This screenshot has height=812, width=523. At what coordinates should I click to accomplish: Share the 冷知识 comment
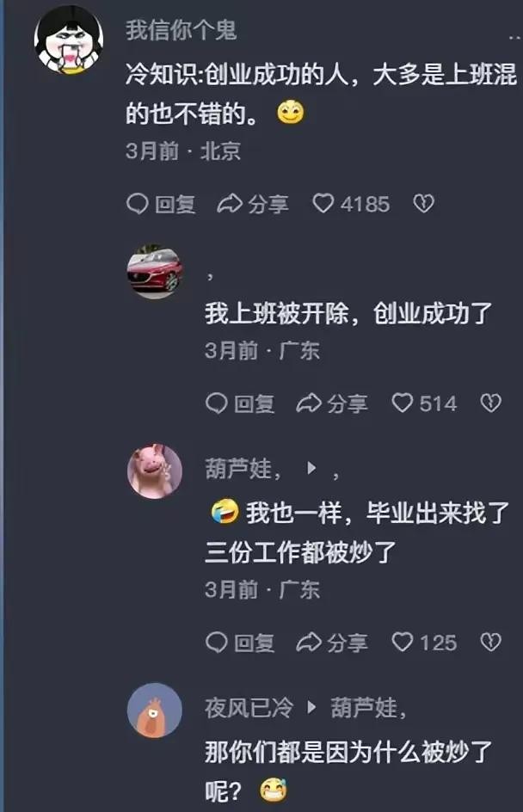253,204
